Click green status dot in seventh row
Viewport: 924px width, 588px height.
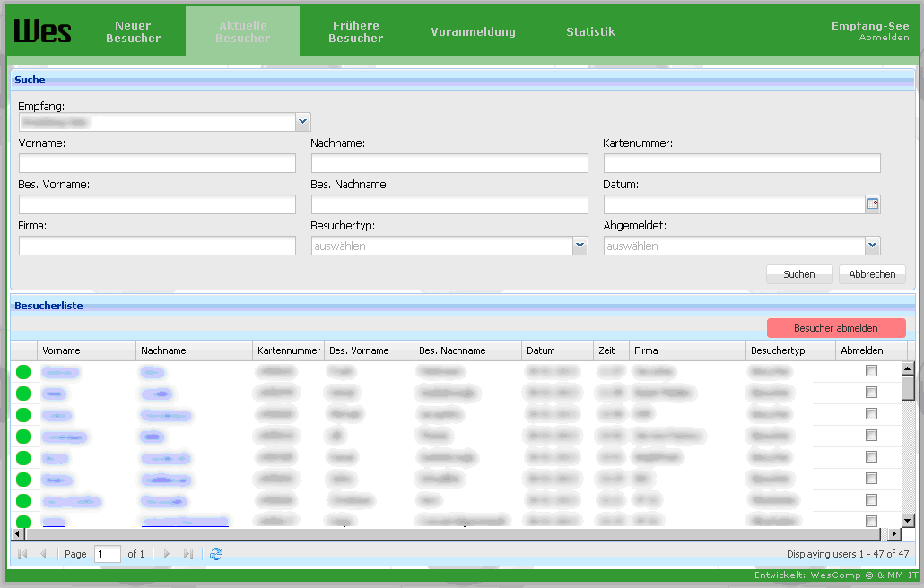click(23, 501)
